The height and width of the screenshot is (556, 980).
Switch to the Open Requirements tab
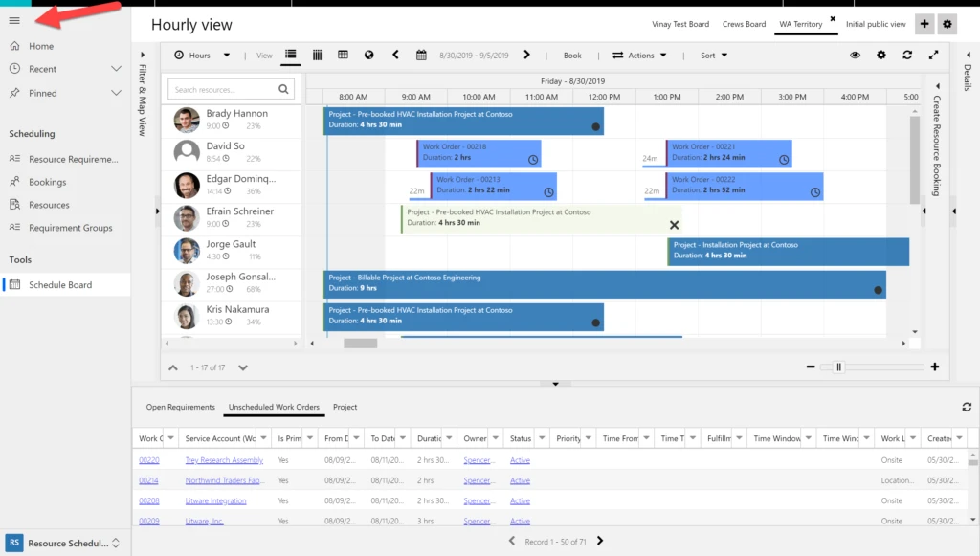(180, 408)
